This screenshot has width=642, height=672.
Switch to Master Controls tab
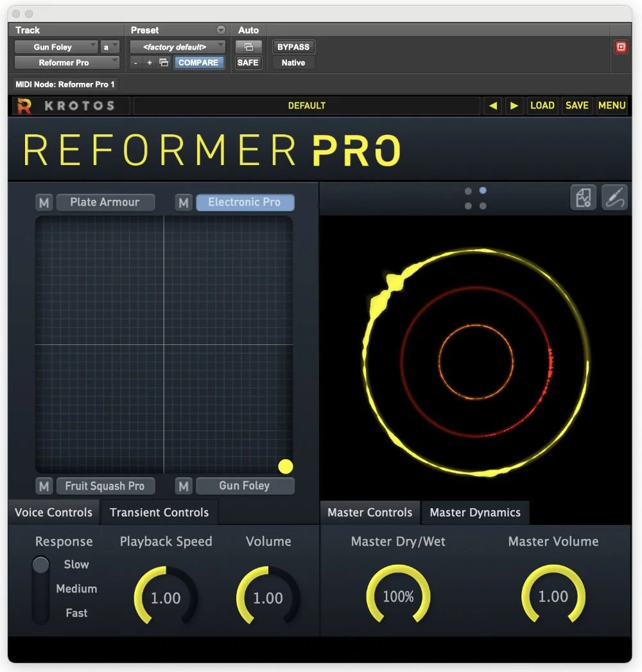(x=370, y=513)
